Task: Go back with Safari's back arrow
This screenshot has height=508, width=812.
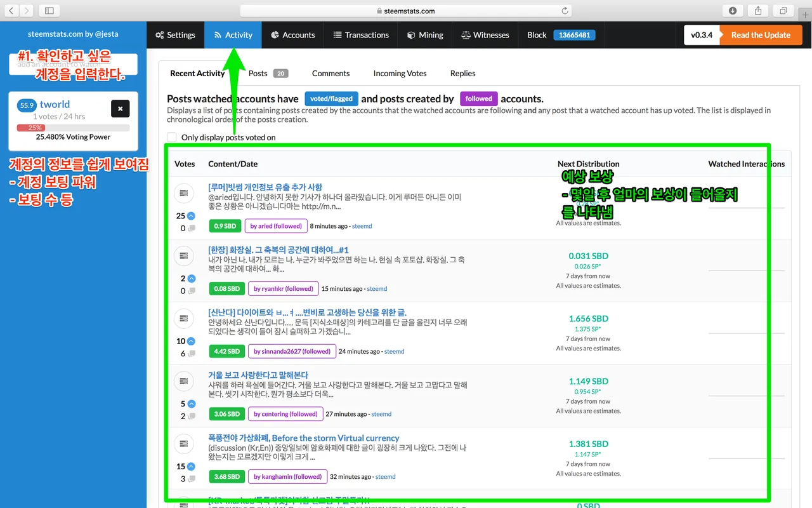Action: pos(11,10)
